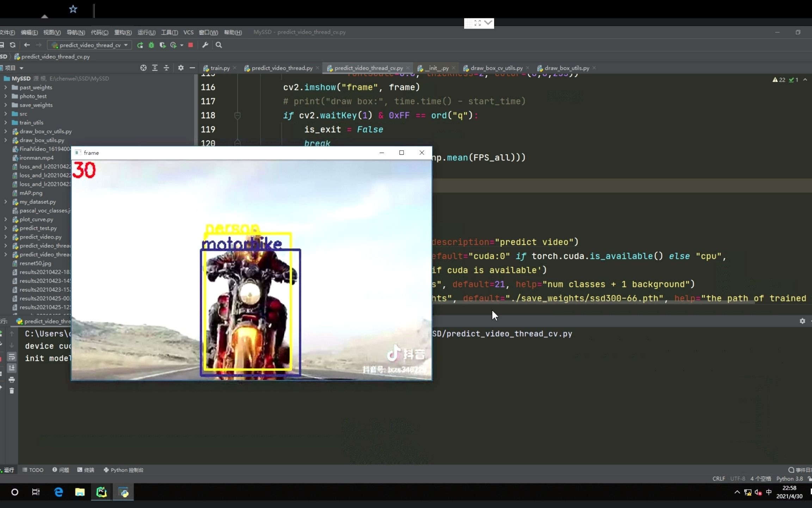Click the Debug bug icon
This screenshot has height=508, width=812.
pos(151,45)
